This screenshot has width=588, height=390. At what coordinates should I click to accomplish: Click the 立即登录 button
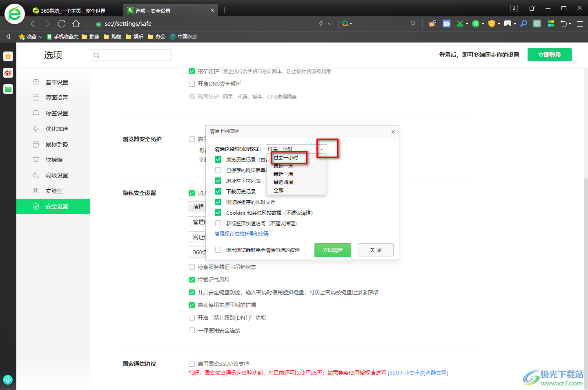point(550,55)
